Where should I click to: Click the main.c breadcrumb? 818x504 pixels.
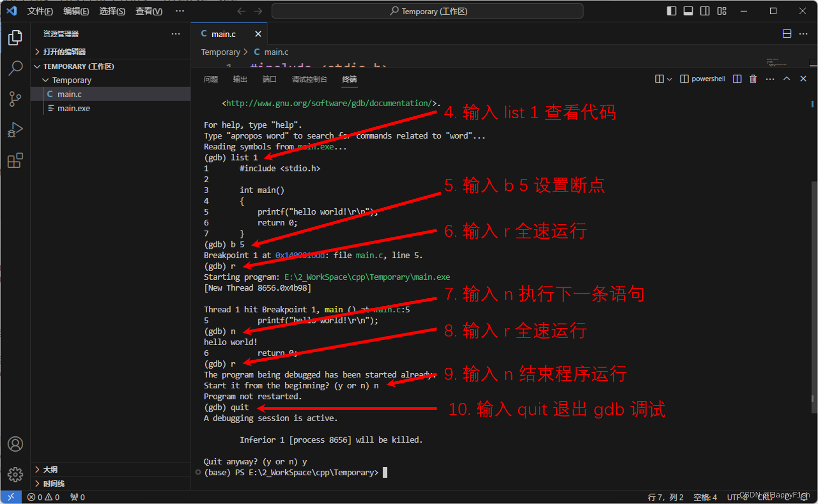pyautogui.click(x=271, y=52)
